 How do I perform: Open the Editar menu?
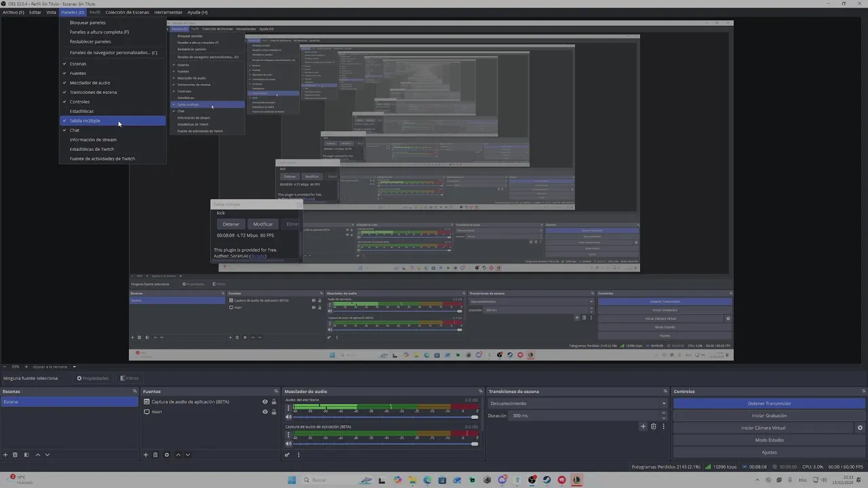[35, 12]
